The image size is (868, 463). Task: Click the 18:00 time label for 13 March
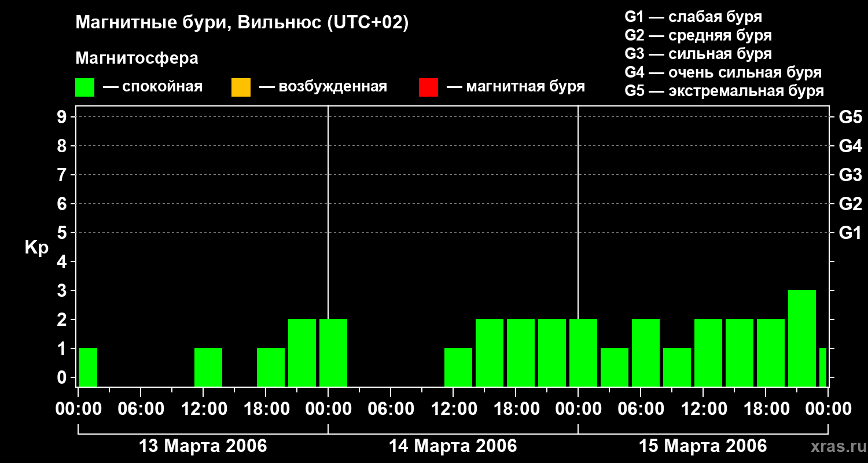[266, 409]
